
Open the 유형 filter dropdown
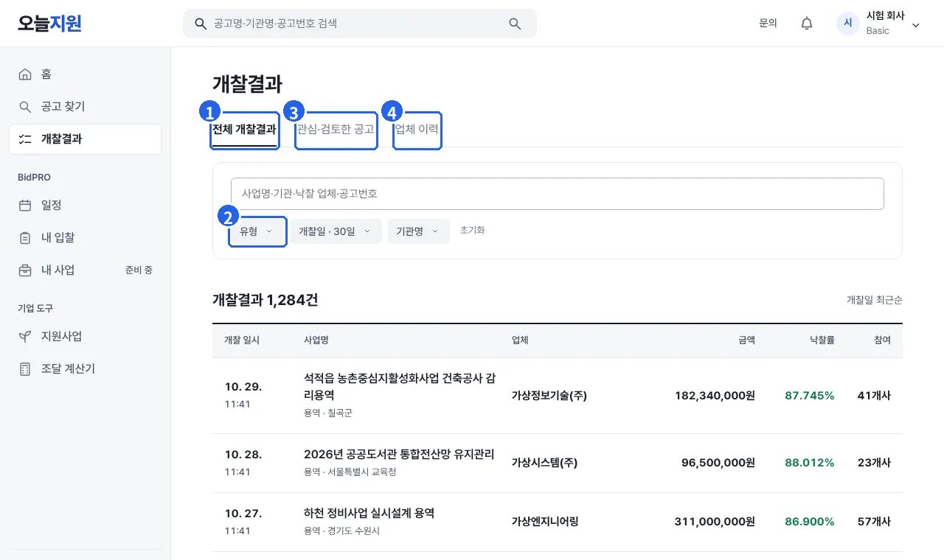[257, 231]
